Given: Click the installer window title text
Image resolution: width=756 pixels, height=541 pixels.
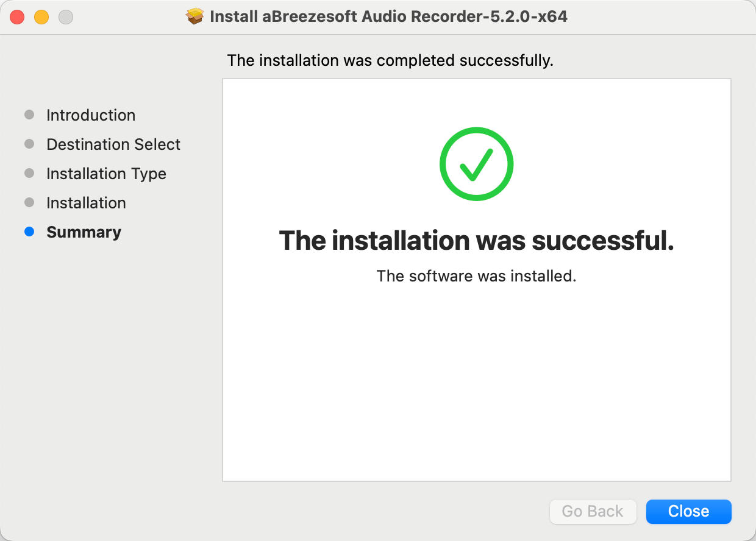Looking at the screenshot, I should click(x=388, y=16).
